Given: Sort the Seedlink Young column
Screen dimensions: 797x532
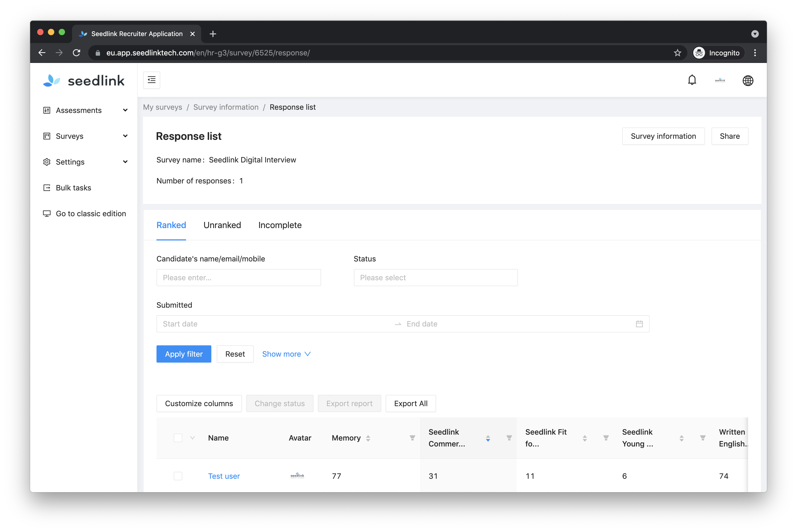Looking at the screenshot, I should coord(681,438).
